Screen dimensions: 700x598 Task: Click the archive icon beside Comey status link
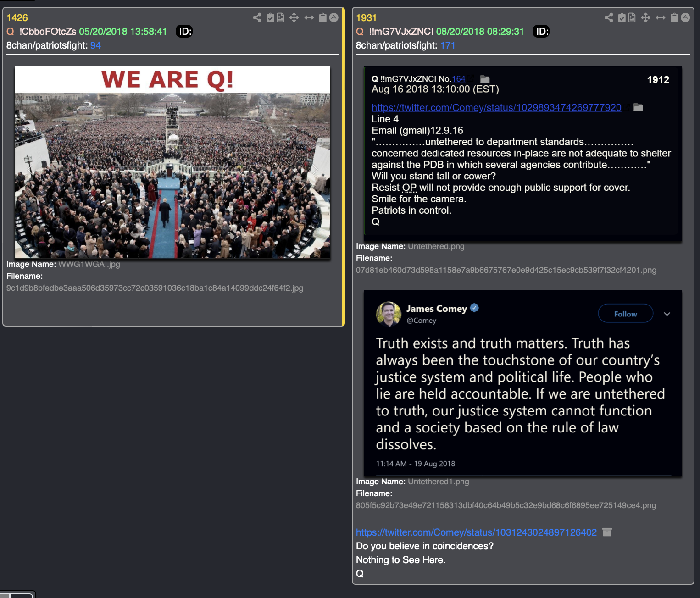point(607,532)
